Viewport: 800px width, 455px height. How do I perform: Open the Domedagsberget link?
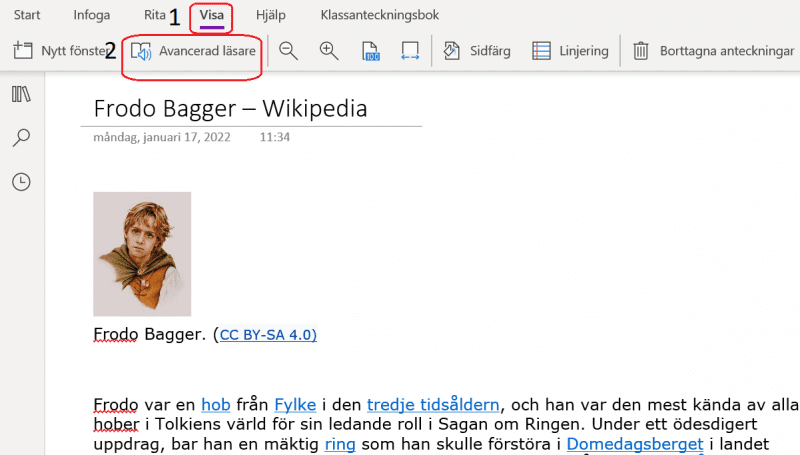[635, 444]
